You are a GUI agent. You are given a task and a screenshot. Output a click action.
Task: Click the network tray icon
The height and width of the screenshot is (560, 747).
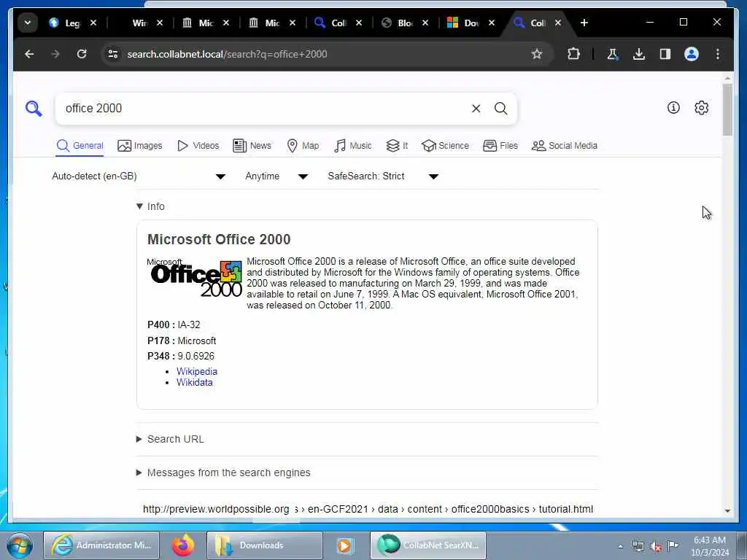point(638,546)
